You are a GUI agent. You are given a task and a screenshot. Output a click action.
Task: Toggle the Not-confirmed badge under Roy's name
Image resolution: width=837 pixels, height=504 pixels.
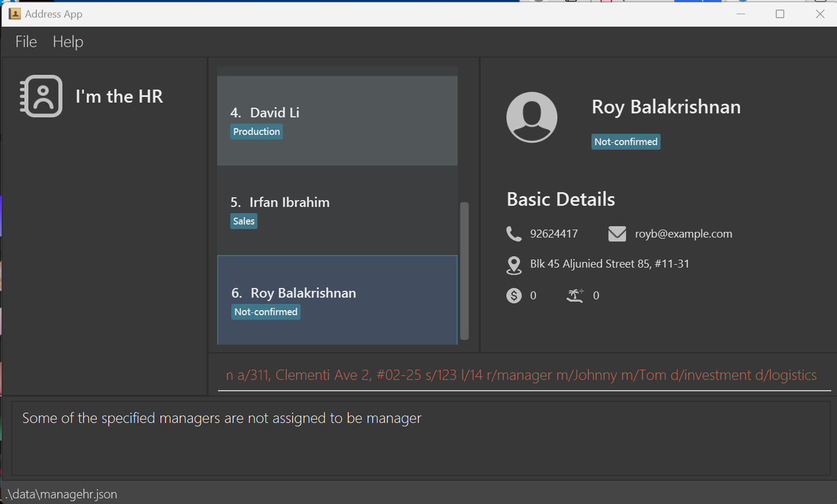pos(625,142)
